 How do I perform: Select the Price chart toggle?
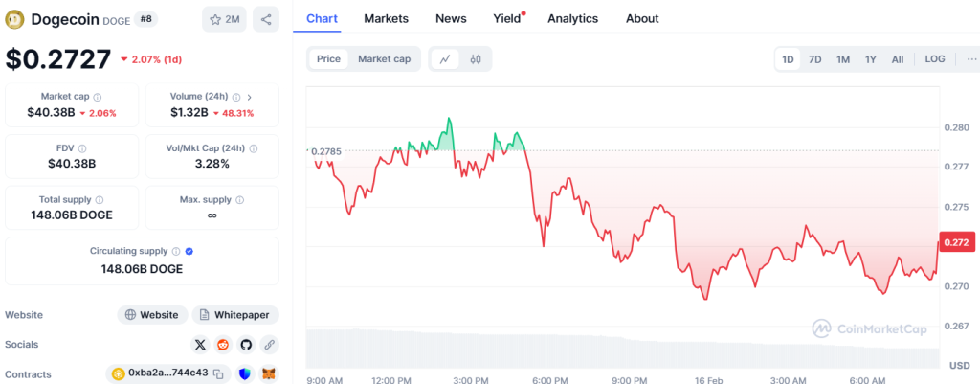328,59
